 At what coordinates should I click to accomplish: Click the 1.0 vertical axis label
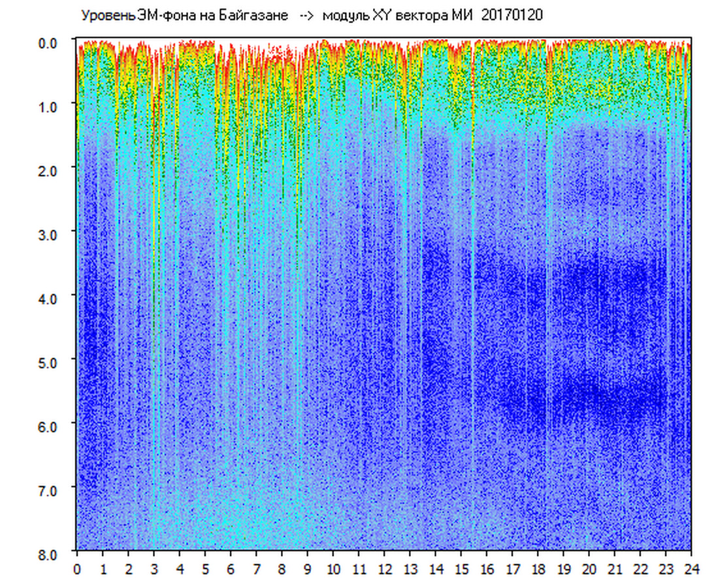coord(50,106)
